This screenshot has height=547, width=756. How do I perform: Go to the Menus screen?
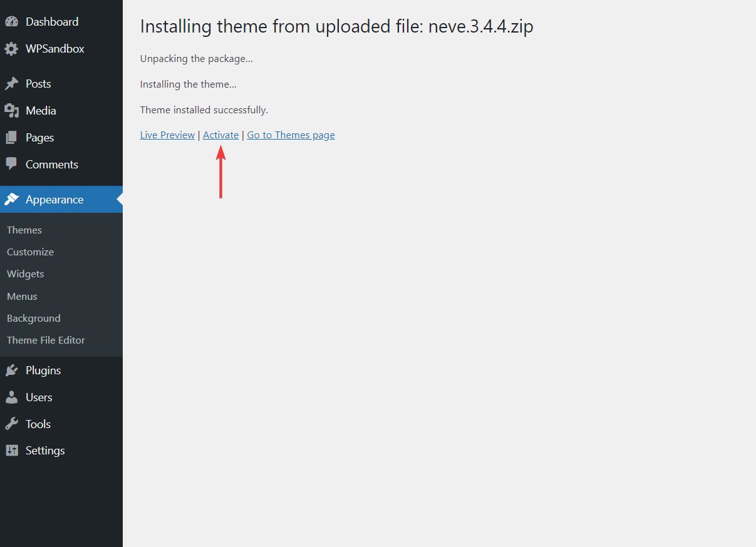click(21, 296)
